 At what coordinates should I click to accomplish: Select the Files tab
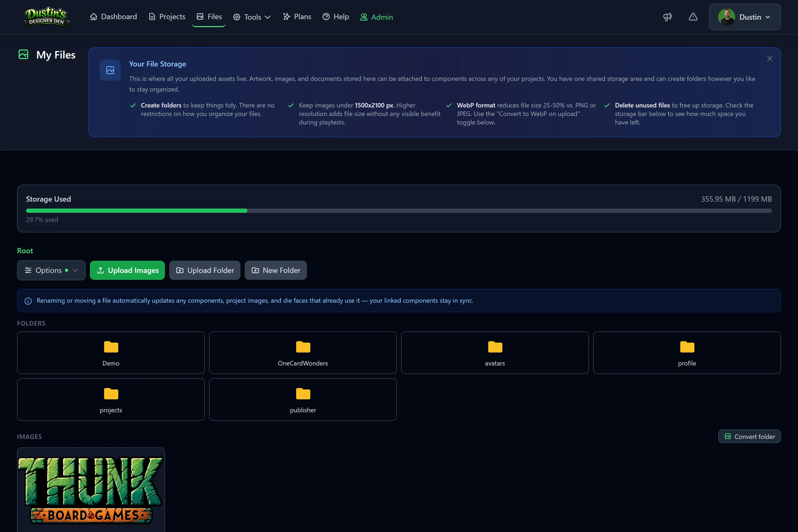coord(209,16)
